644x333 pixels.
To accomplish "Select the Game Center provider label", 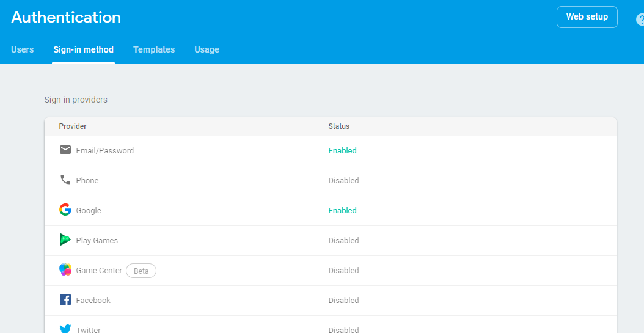I will [99, 271].
